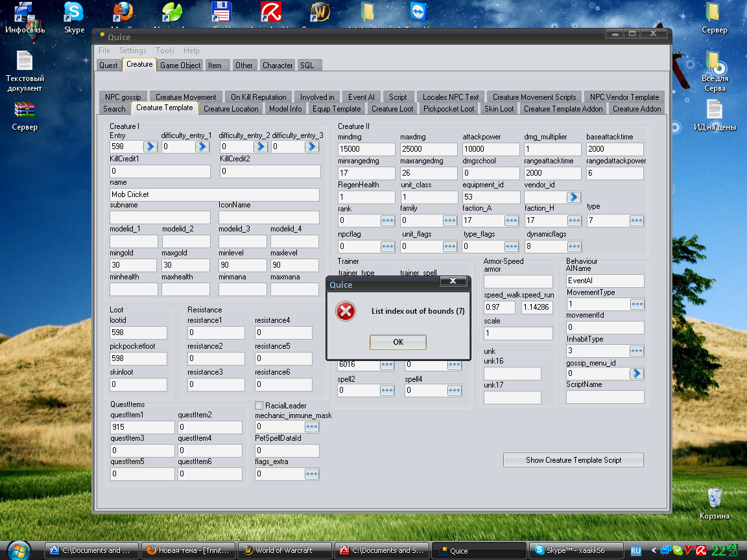Open the Event AI tab
The height and width of the screenshot is (560, 747).
click(x=361, y=97)
